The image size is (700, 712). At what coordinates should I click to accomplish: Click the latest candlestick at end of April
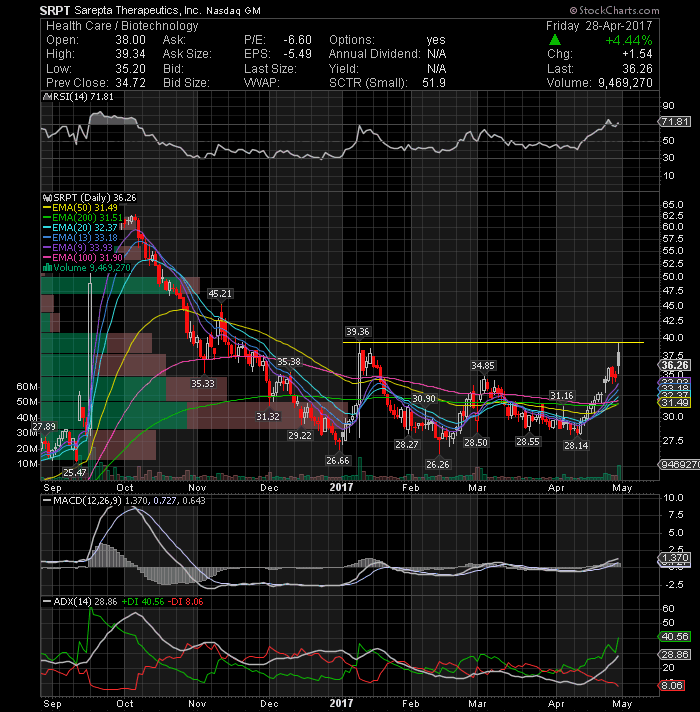618,358
